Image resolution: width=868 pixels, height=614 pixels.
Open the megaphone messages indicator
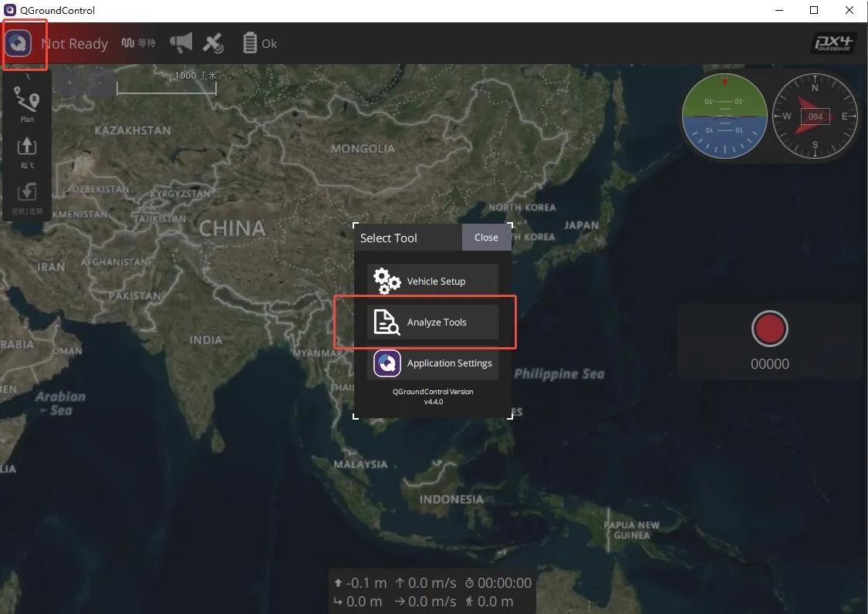coord(181,42)
